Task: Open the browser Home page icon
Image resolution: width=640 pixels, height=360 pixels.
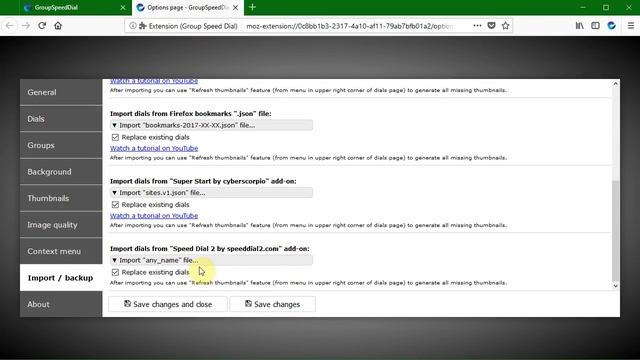Action: pos(58,26)
